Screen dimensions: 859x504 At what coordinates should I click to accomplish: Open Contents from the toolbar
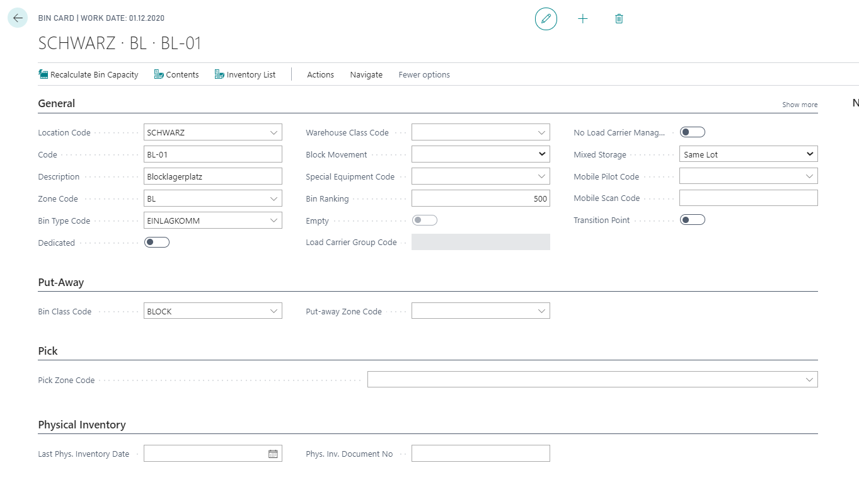point(176,74)
